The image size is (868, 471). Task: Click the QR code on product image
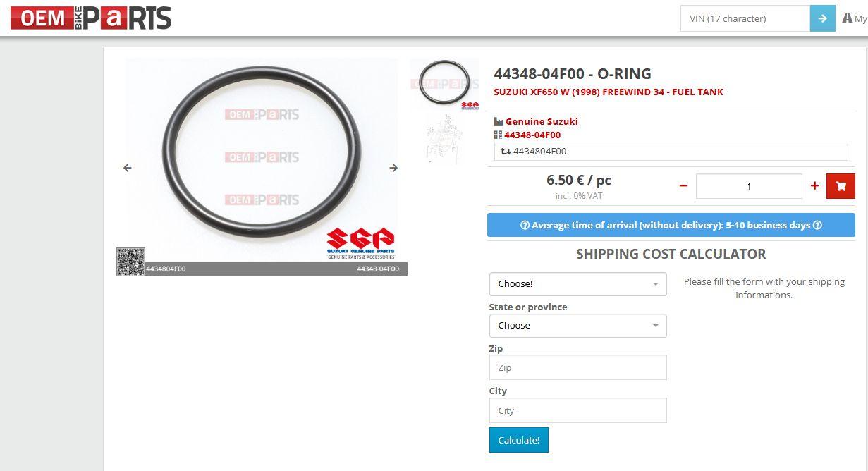[x=130, y=261]
